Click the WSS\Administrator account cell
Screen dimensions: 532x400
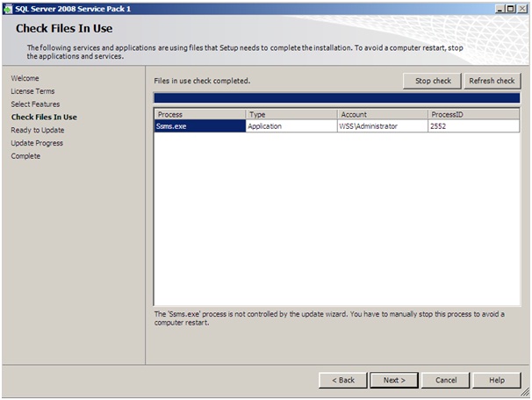383,126
